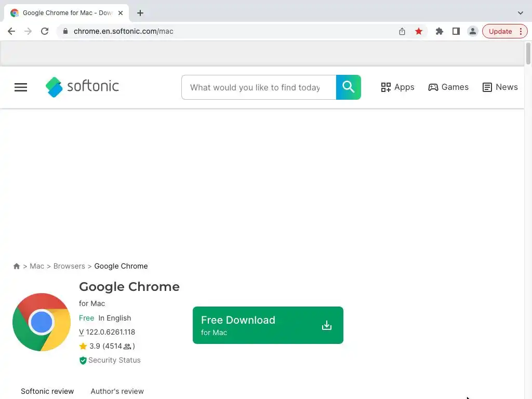
Task: Open the Apps section
Action: pos(397,87)
